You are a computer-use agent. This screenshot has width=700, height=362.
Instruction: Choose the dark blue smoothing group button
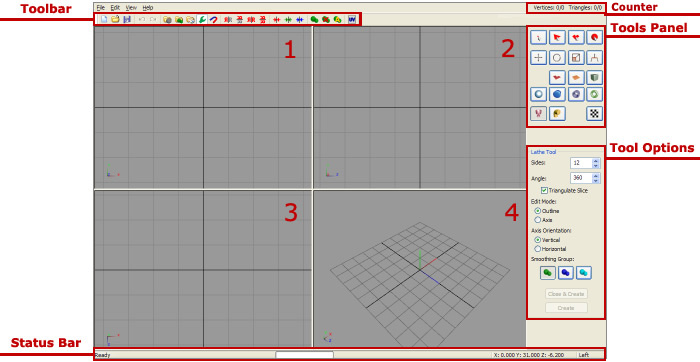[566, 273]
